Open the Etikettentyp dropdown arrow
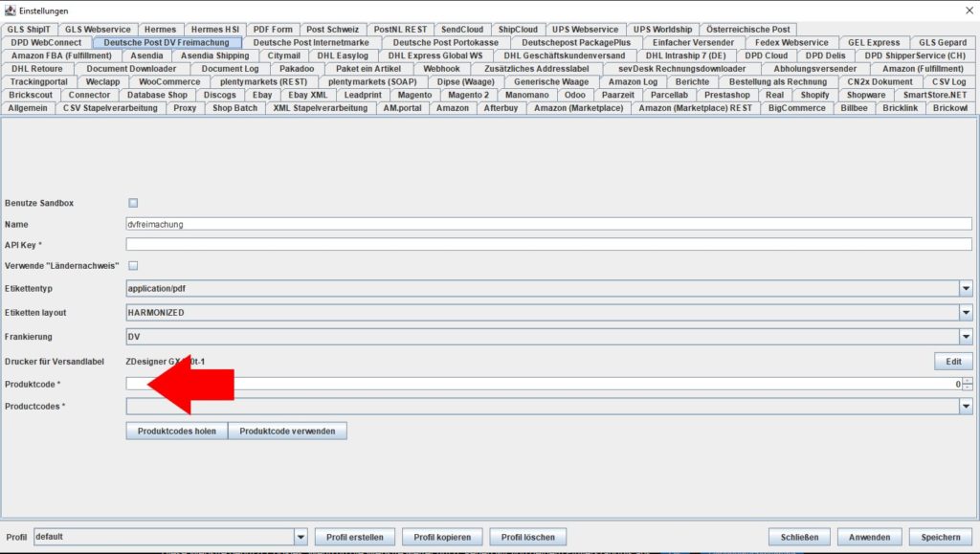Viewport: 980px width, 554px height. (966, 289)
